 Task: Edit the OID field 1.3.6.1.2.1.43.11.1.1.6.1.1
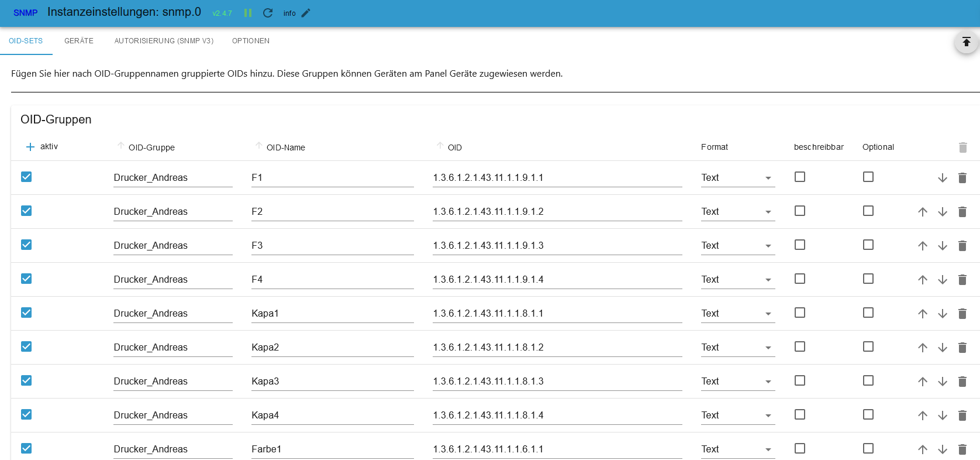(x=557, y=449)
